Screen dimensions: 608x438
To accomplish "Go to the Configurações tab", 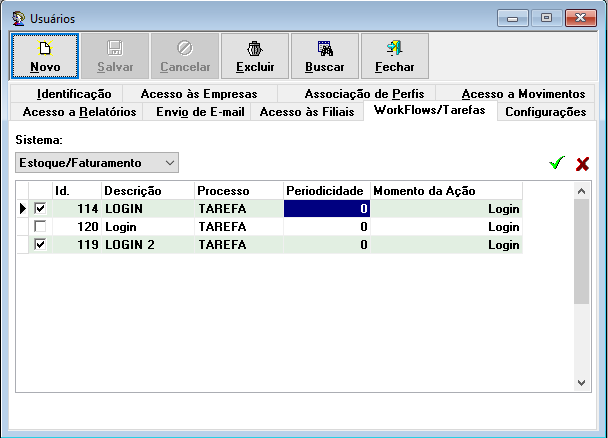I will pyautogui.click(x=545, y=112).
